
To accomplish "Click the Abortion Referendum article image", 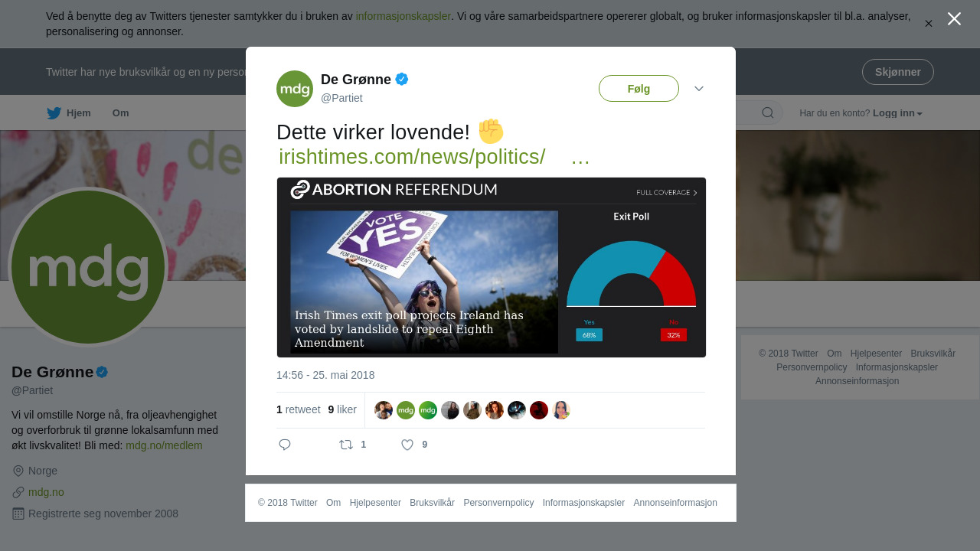I will (492, 268).
